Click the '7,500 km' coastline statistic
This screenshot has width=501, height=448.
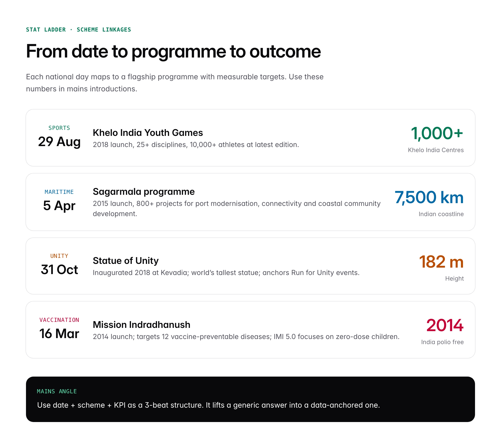tap(429, 197)
